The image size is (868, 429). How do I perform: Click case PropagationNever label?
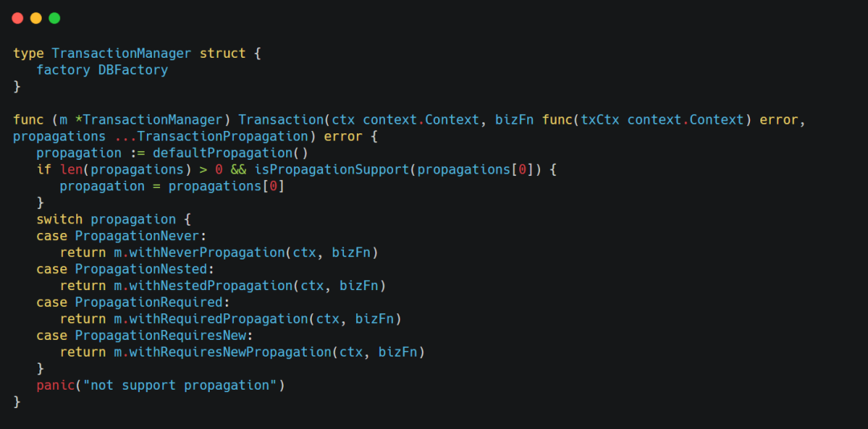tap(121, 236)
